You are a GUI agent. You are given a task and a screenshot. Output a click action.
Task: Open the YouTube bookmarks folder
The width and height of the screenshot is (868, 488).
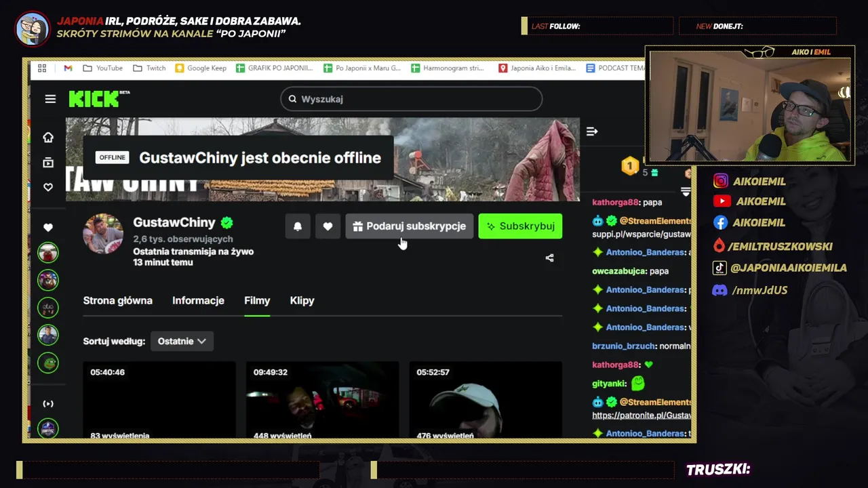pos(102,68)
